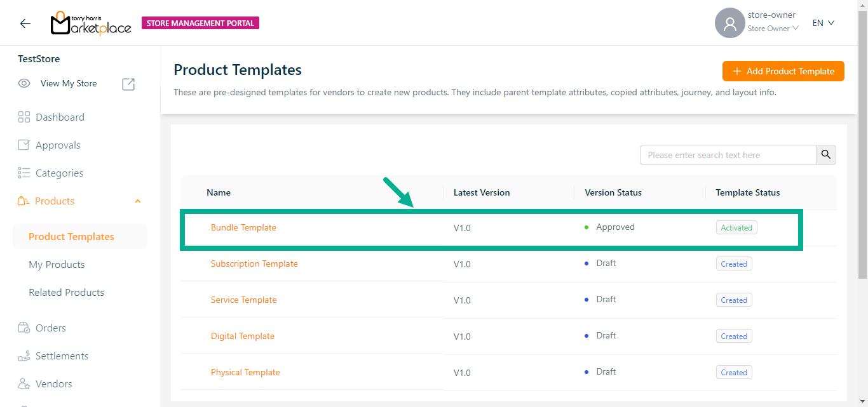Click the vertical page scrollbar
868x407 pixels.
click(x=862, y=146)
